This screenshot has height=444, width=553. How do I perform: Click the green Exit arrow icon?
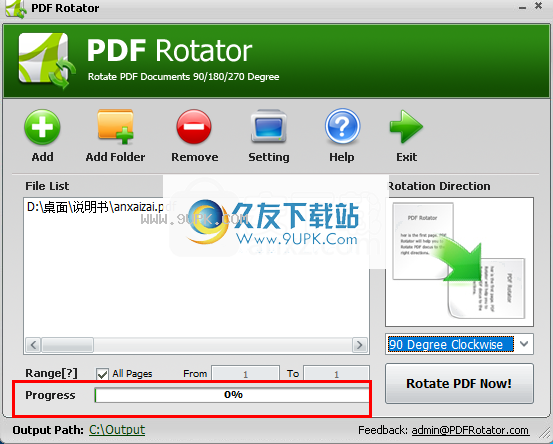(x=406, y=127)
